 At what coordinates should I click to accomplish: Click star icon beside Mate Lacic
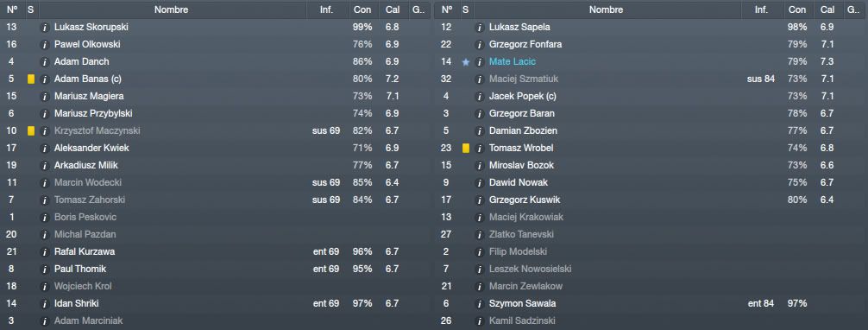tap(466, 62)
